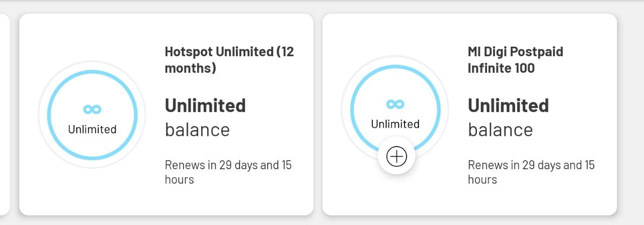The width and height of the screenshot is (644, 225).
Task: Click the word 'balance' on Hotspot card
Action: point(197,130)
